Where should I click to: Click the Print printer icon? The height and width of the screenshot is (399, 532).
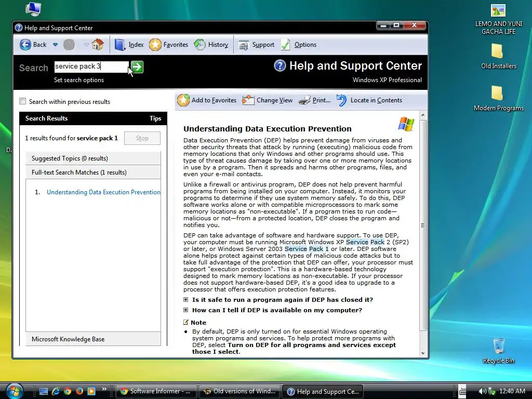tap(304, 100)
